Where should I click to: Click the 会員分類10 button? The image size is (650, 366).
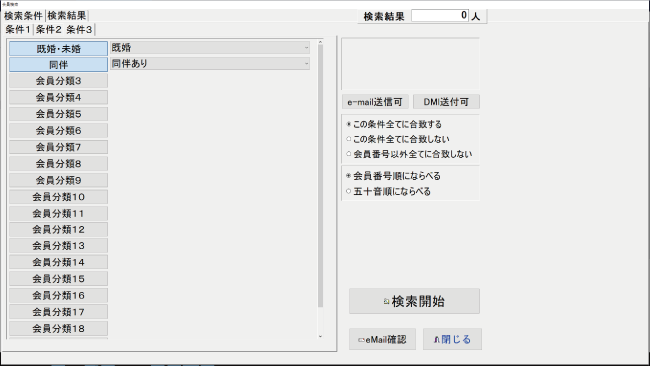tap(58, 197)
